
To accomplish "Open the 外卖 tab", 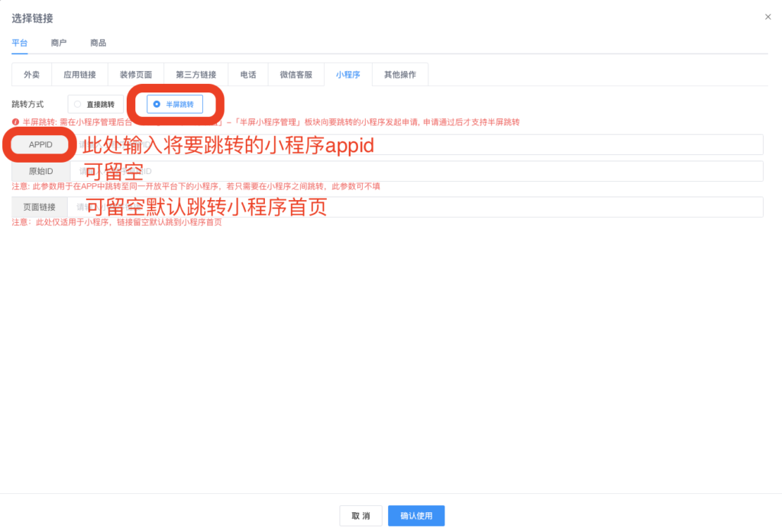I will pos(31,74).
